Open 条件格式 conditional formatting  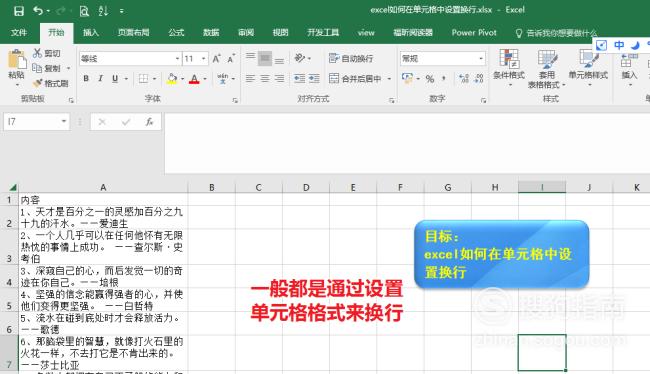point(509,68)
